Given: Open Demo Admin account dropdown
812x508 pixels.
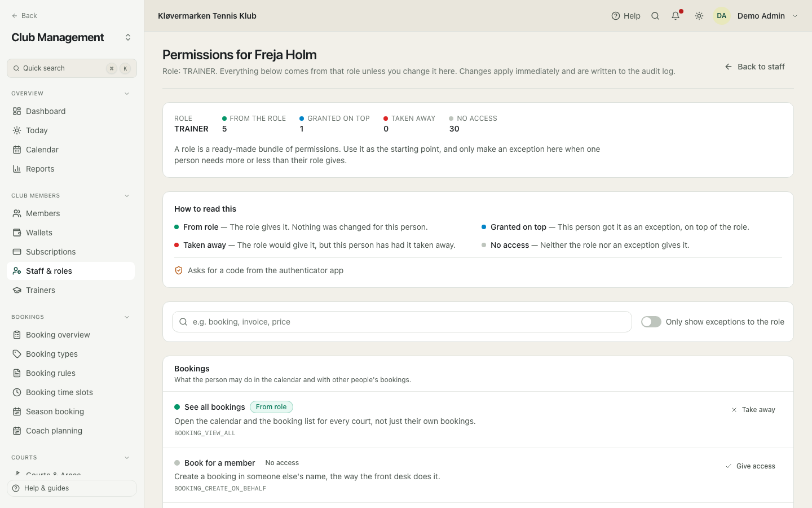Looking at the screenshot, I should (757, 16).
